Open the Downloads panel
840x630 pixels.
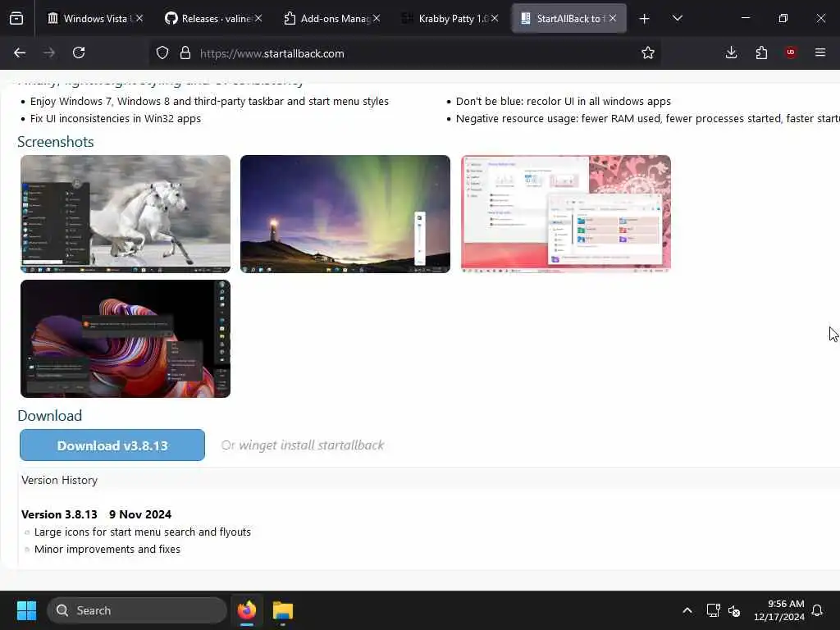click(731, 53)
